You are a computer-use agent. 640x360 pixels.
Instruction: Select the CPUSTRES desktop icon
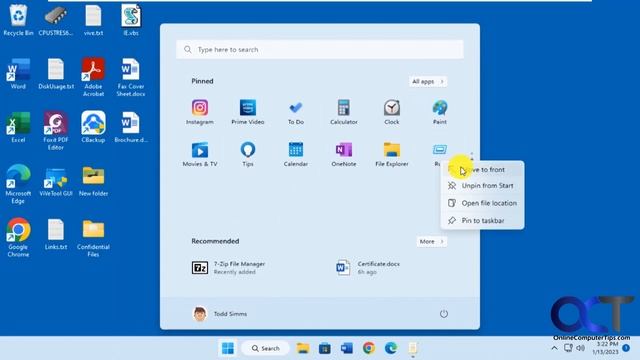coord(56,20)
